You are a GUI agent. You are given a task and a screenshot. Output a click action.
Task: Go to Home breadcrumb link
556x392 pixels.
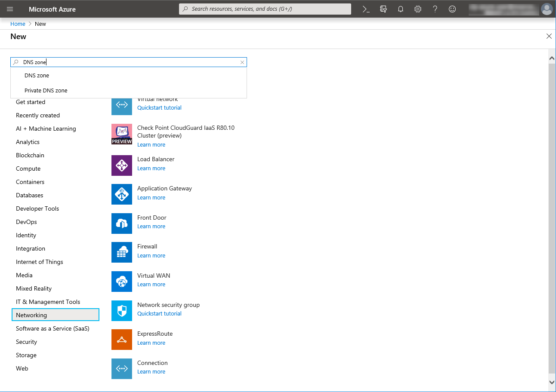[x=18, y=24]
